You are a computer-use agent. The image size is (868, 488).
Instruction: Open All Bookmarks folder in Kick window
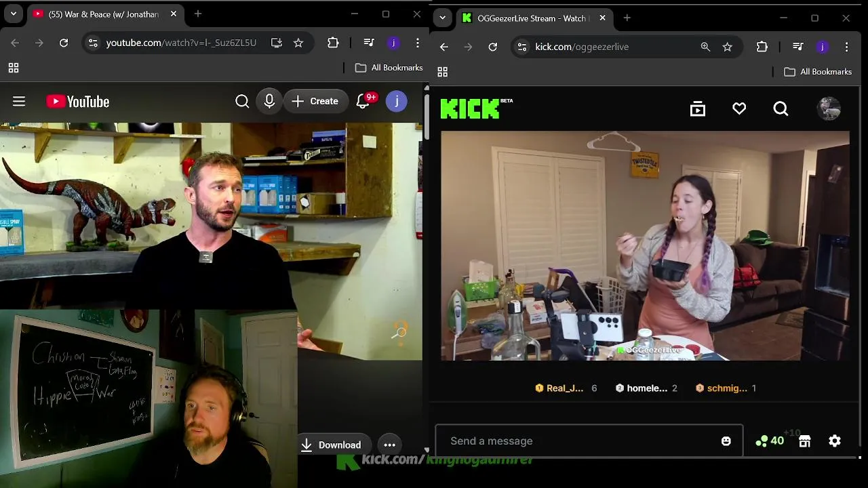click(x=818, y=72)
